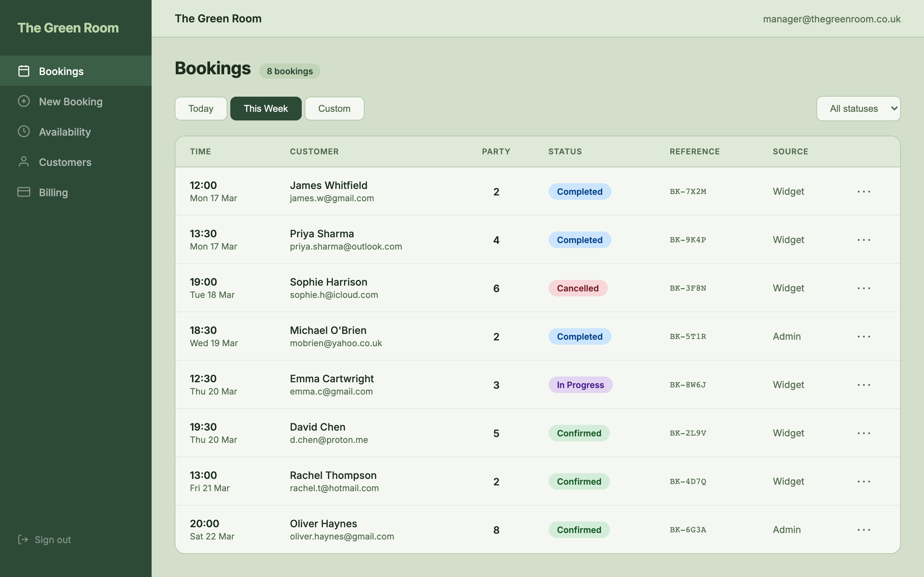
Task: Open actions menu for David Chen's booking
Action: [x=864, y=433]
